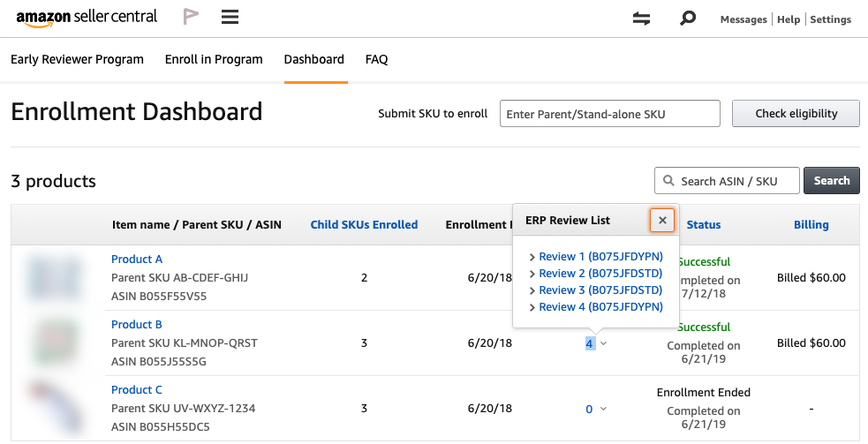Go to the Early Reviewer Program tab
868x444 pixels.
click(x=77, y=59)
